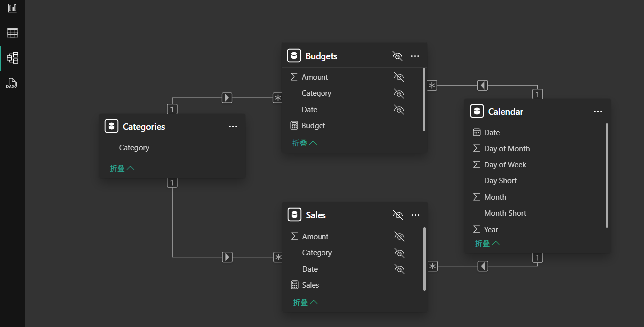
Task: Toggle visibility of Sales Date field
Action: click(x=399, y=269)
